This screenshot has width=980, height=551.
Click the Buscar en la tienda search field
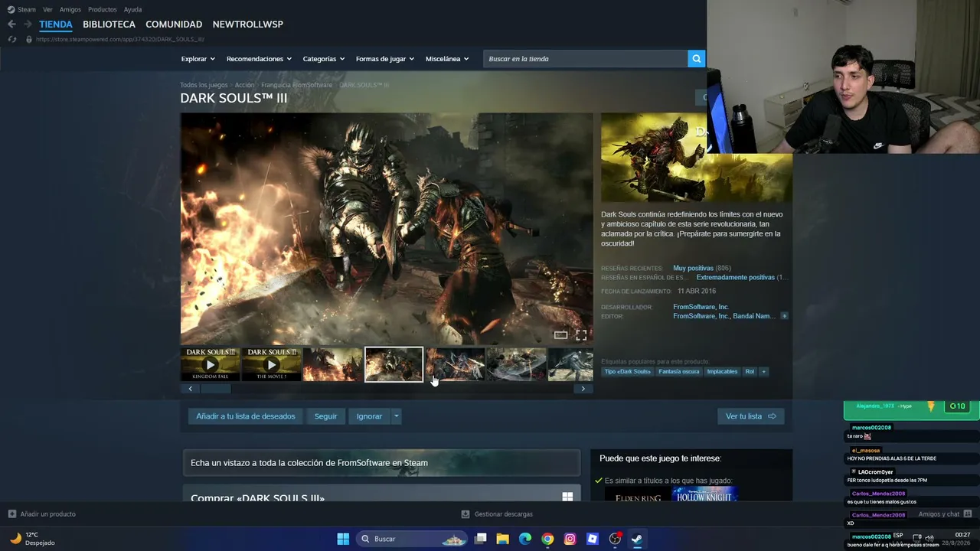point(586,59)
